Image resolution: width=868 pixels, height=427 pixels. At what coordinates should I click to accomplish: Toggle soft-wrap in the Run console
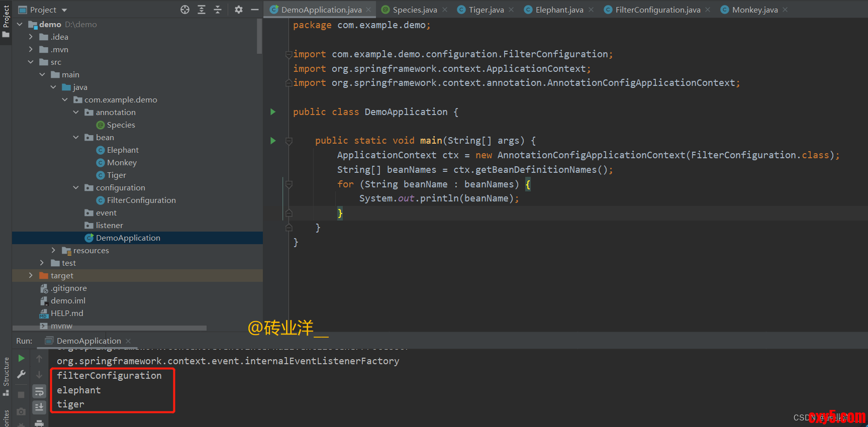click(39, 391)
